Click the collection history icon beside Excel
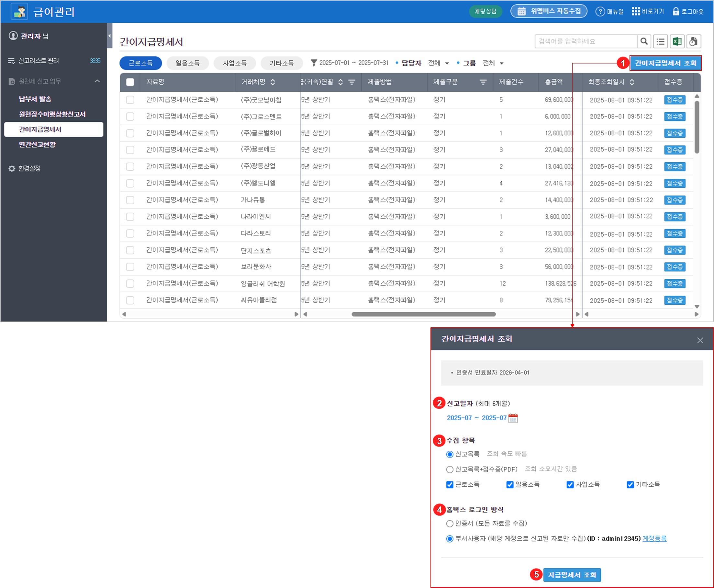 693,41
